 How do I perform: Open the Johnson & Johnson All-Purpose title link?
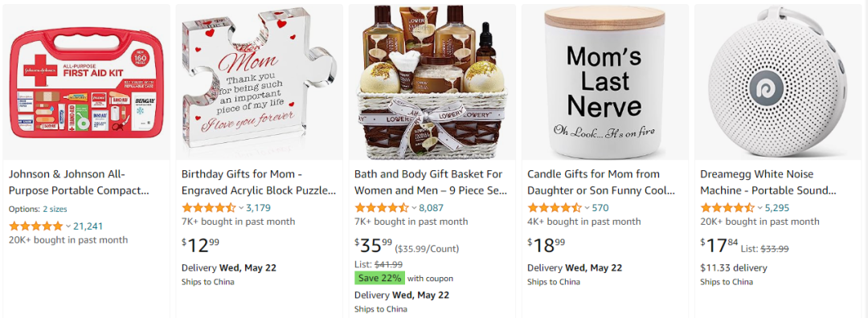pyautogui.click(x=79, y=182)
